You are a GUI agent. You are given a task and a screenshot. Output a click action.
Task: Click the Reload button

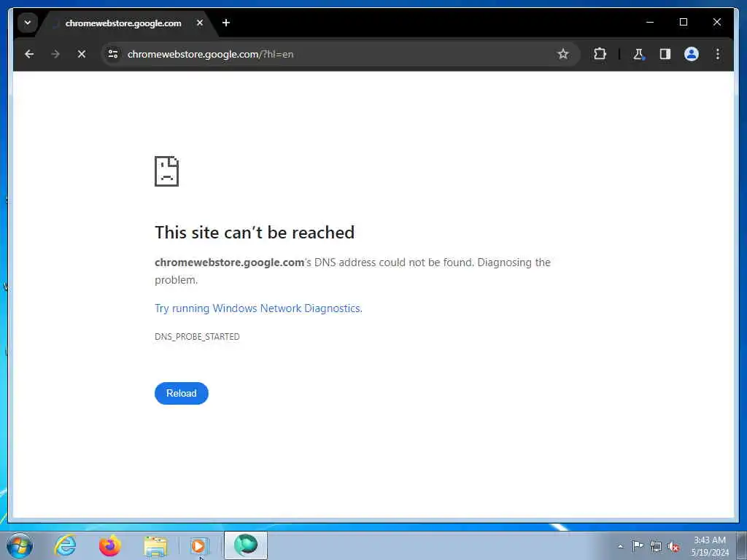[182, 393]
